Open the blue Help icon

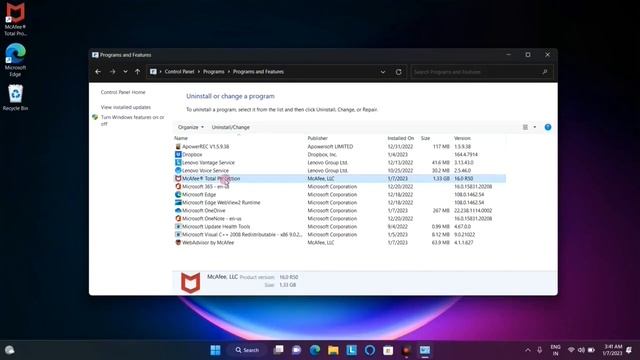click(x=548, y=127)
